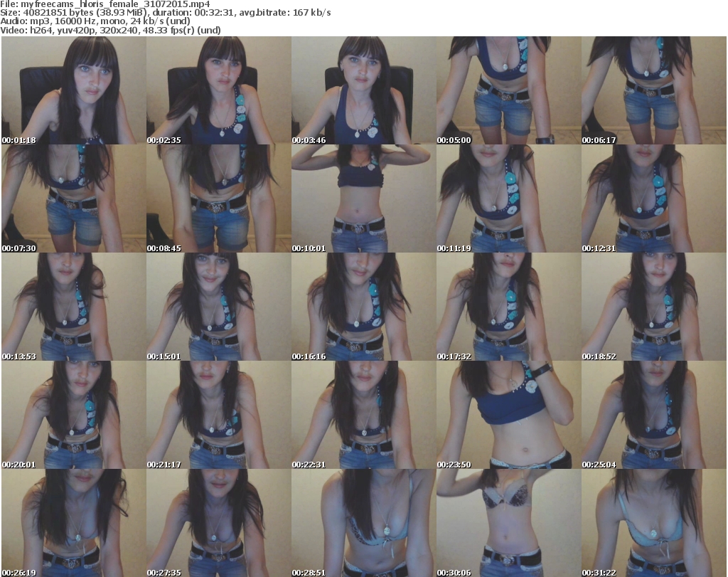Pick the thumbnail stamped 00:08:45
728x577 pixels.
coord(219,198)
